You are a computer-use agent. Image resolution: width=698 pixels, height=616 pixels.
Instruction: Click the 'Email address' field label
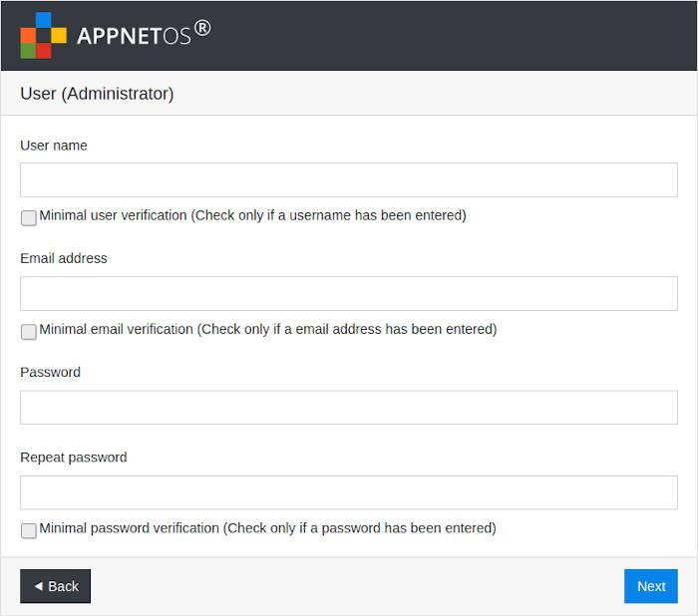coord(64,258)
